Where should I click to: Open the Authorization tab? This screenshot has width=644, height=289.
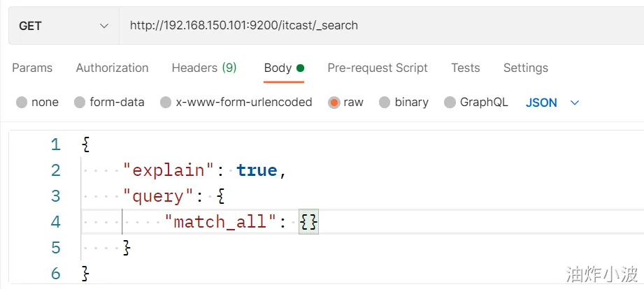click(x=112, y=68)
